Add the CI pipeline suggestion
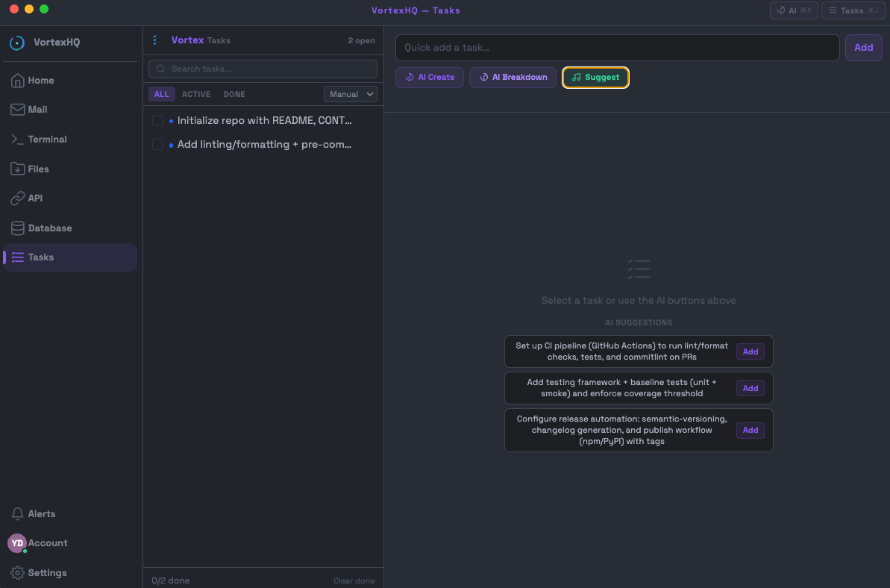This screenshot has width=890, height=588. (750, 351)
